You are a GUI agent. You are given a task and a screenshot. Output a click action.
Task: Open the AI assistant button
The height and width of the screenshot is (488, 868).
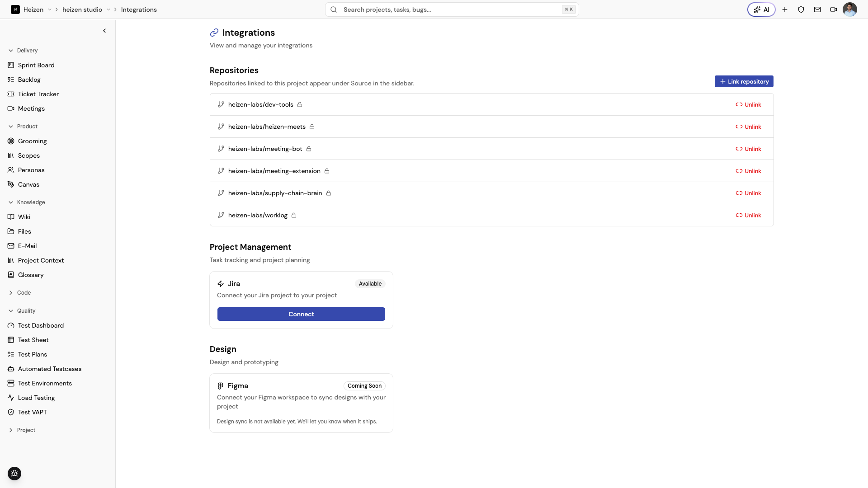click(x=761, y=9)
